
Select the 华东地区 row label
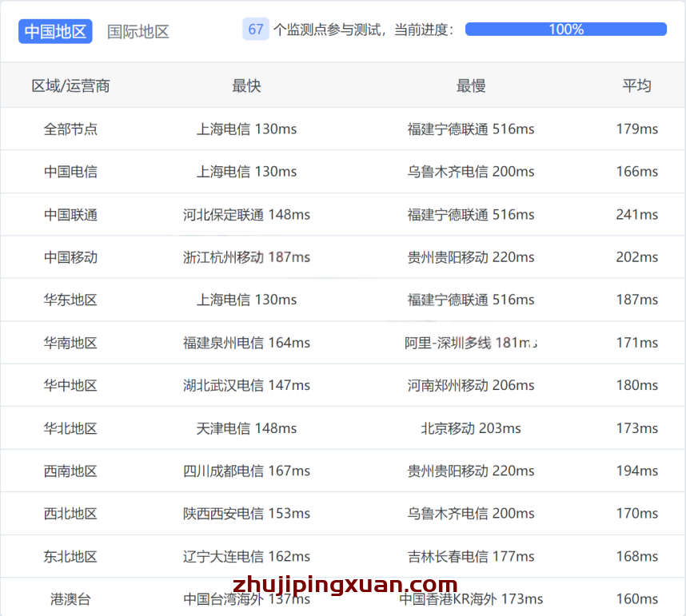(70, 300)
